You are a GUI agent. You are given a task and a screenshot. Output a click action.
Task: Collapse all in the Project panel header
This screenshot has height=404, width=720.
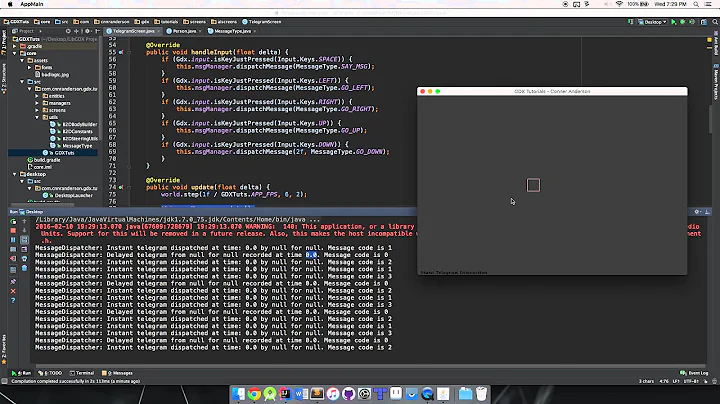click(77, 31)
